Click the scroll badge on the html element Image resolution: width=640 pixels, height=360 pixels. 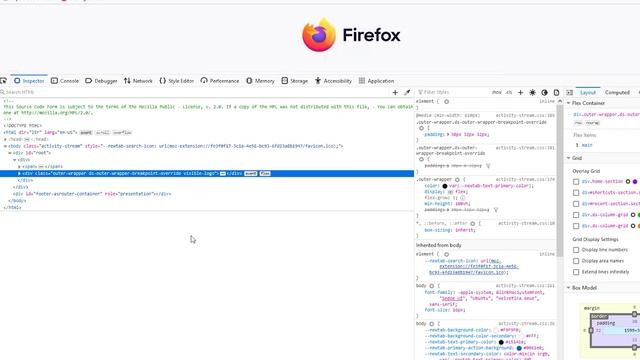[x=102, y=133]
